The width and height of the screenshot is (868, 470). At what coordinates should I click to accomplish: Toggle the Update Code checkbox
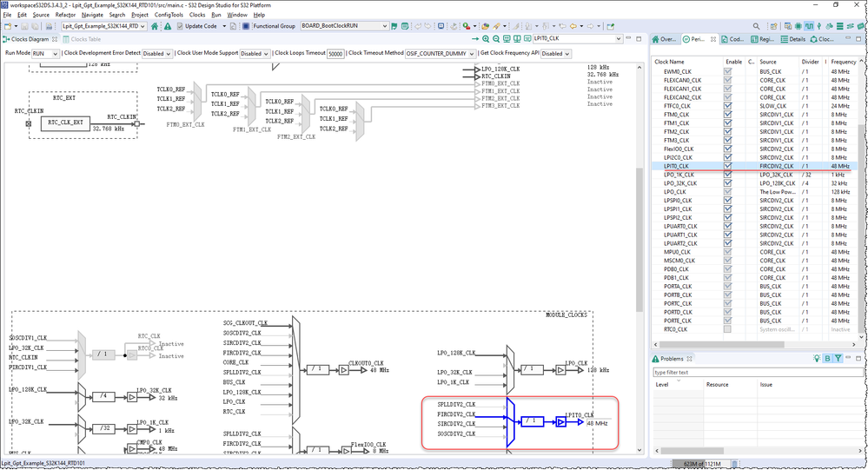pos(179,26)
